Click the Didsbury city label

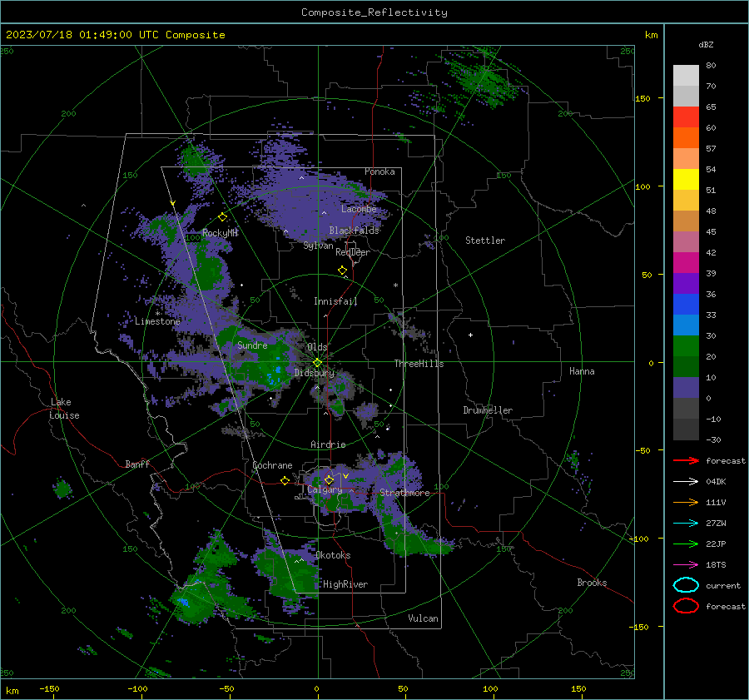[x=315, y=373]
